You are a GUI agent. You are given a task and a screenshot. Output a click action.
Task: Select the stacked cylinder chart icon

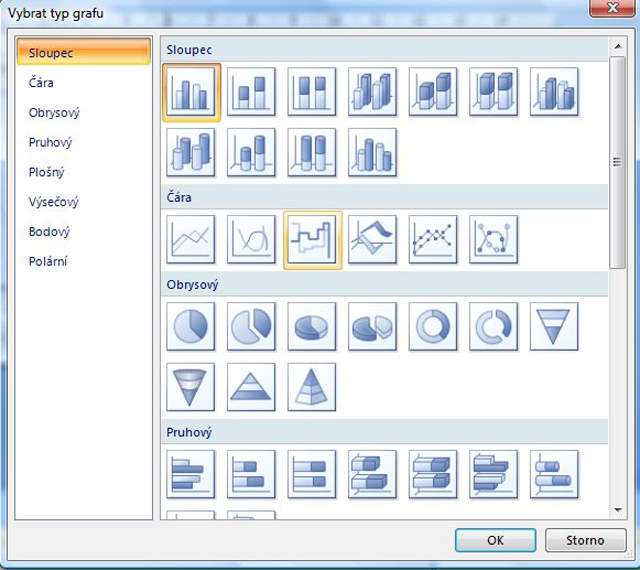point(251,152)
